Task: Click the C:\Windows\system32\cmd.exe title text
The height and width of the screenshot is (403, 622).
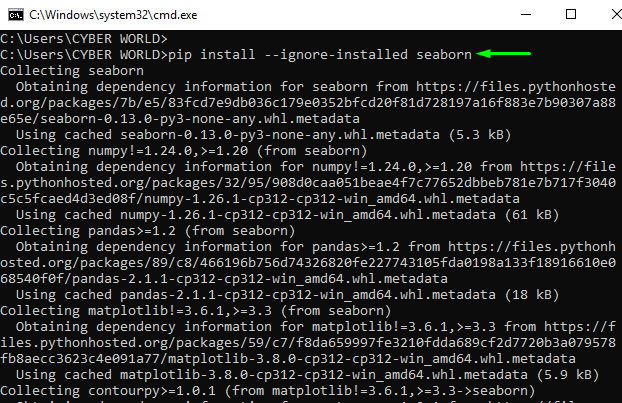Action: [x=113, y=15]
